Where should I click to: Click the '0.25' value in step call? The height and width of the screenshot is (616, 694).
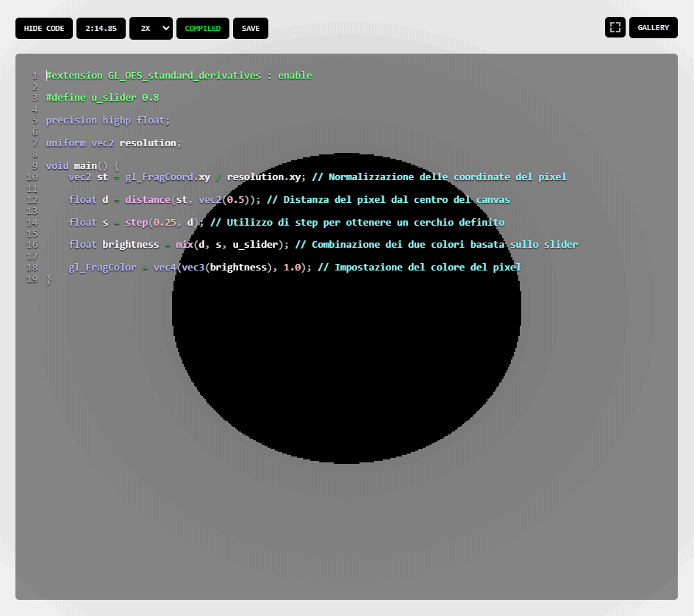click(165, 222)
